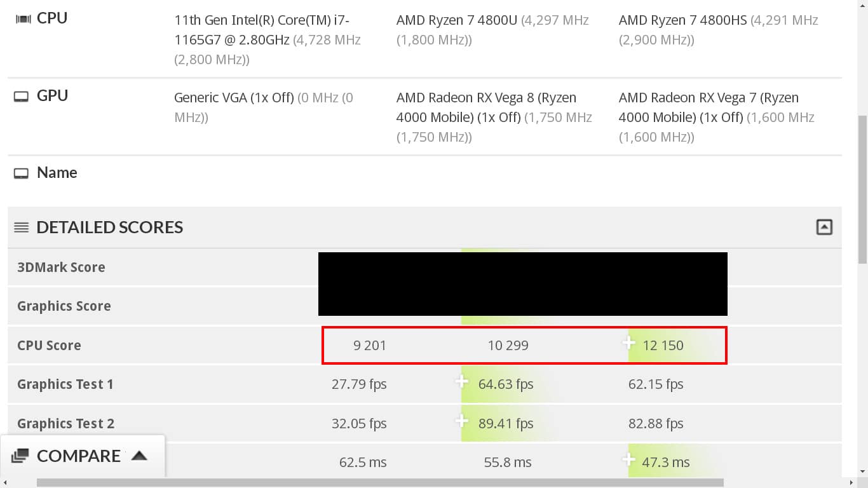Select the 27.79 fps value
The width and height of the screenshot is (868, 488).
pyautogui.click(x=359, y=384)
